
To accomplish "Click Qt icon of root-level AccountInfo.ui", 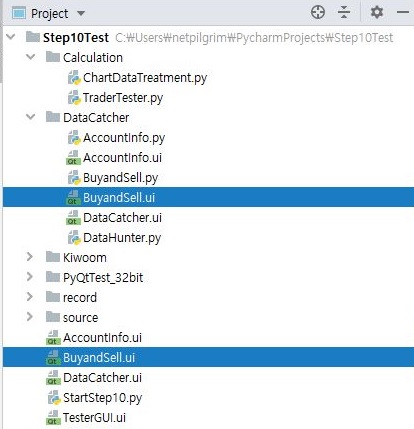I will pos(53,338).
